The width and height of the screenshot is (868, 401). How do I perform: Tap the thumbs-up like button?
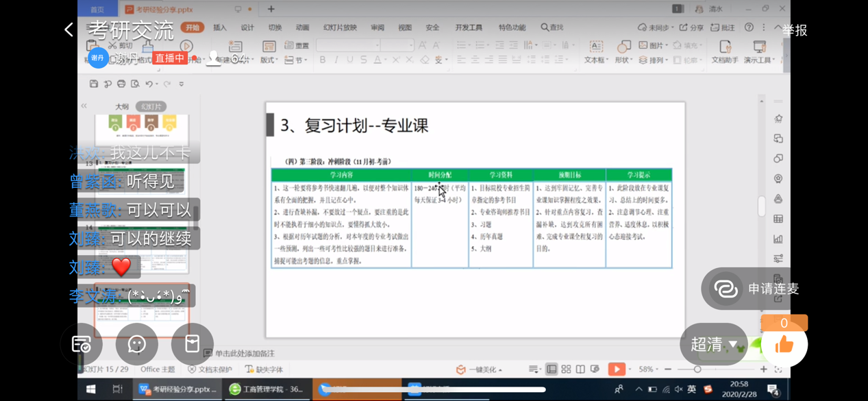point(784,344)
